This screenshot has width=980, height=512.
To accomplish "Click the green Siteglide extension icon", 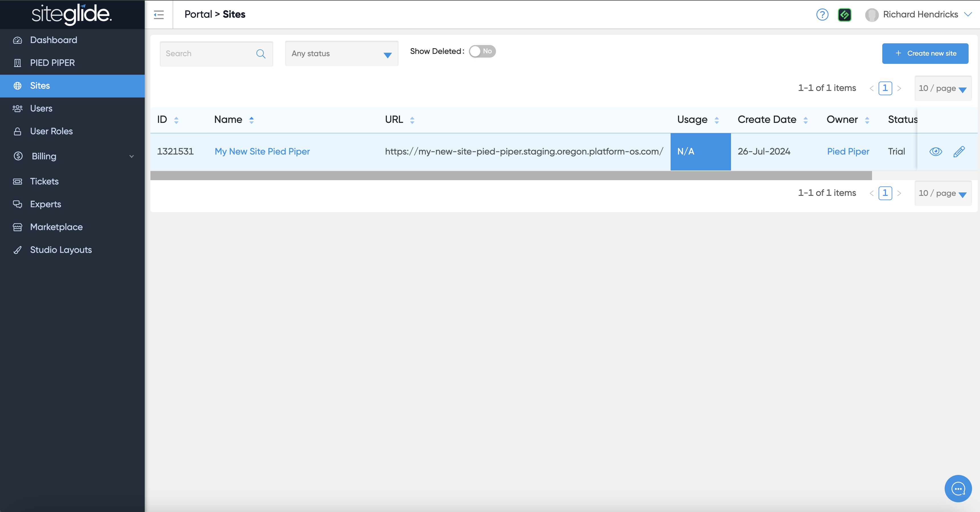I will [x=844, y=15].
